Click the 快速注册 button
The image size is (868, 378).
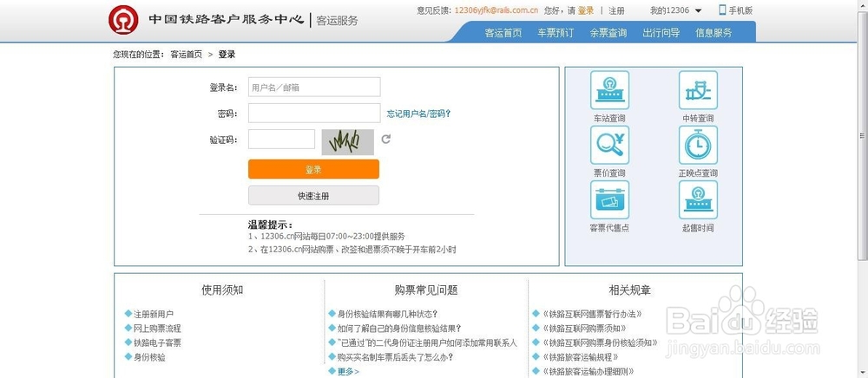[313, 196]
